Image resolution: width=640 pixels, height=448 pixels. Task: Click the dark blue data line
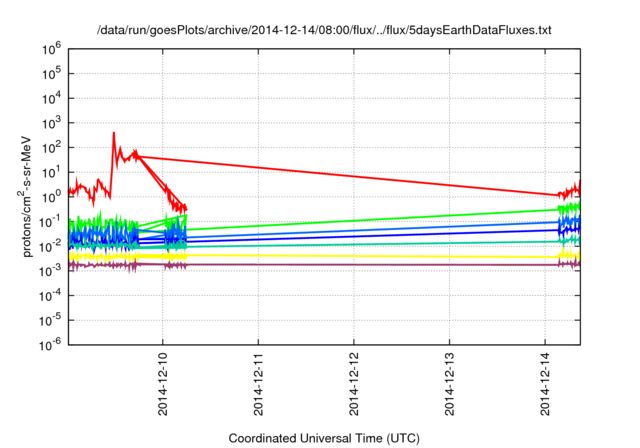tap(371, 236)
